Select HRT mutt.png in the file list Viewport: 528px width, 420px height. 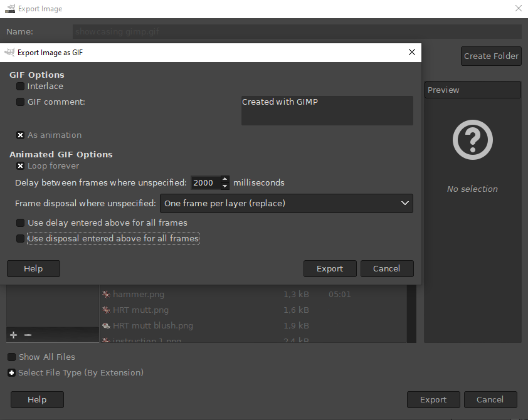tap(253, 310)
